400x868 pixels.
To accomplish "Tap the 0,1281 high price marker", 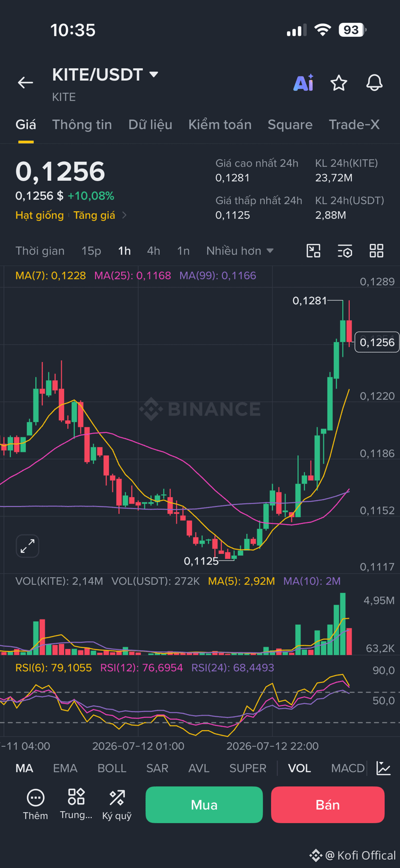I will pos(310,301).
